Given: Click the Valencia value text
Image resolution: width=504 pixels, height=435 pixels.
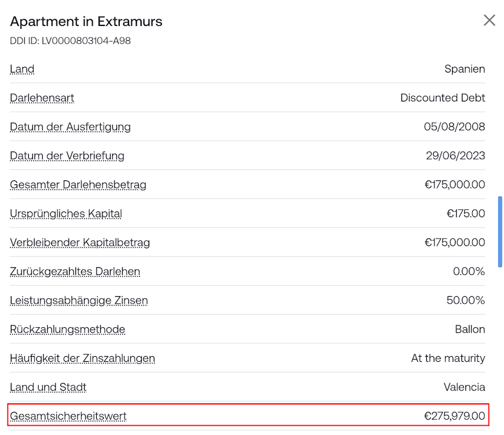Looking at the screenshot, I should click(x=464, y=387).
